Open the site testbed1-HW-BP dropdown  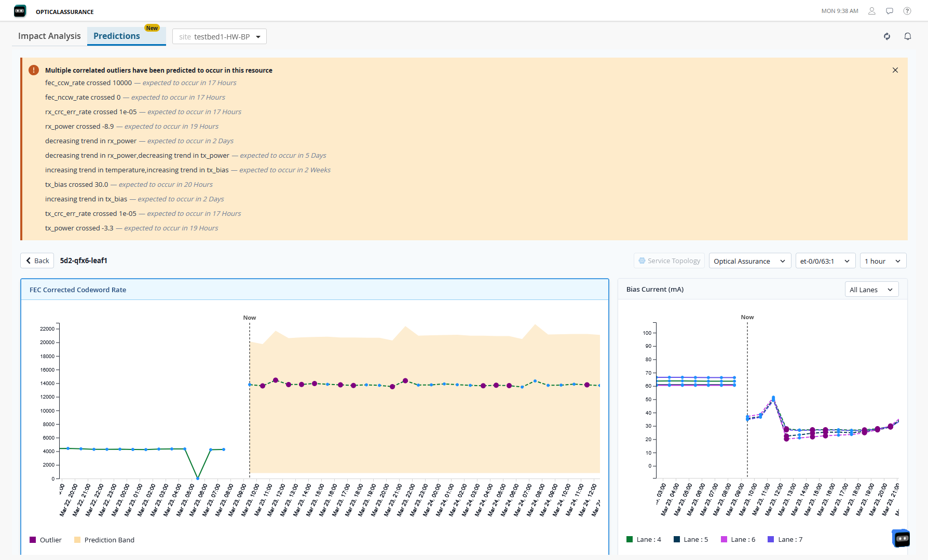point(219,36)
